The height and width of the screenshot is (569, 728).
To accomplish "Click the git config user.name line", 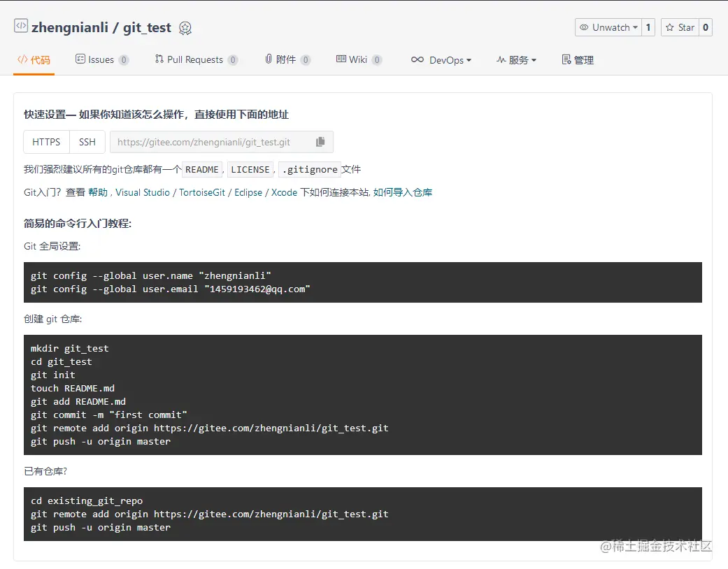I will (151, 275).
